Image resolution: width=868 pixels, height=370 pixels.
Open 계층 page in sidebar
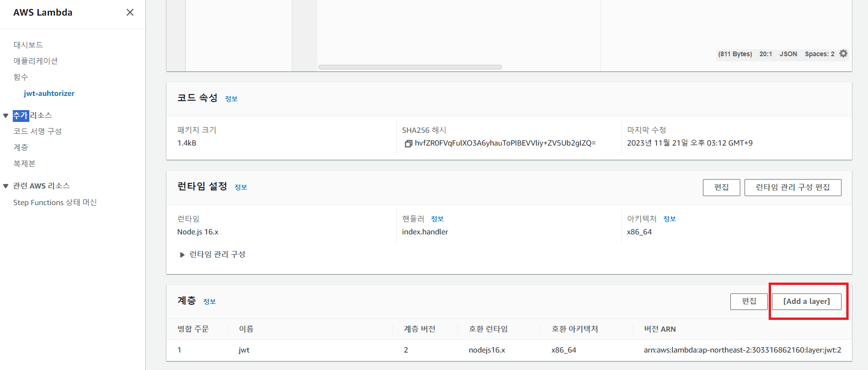[x=21, y=147]
